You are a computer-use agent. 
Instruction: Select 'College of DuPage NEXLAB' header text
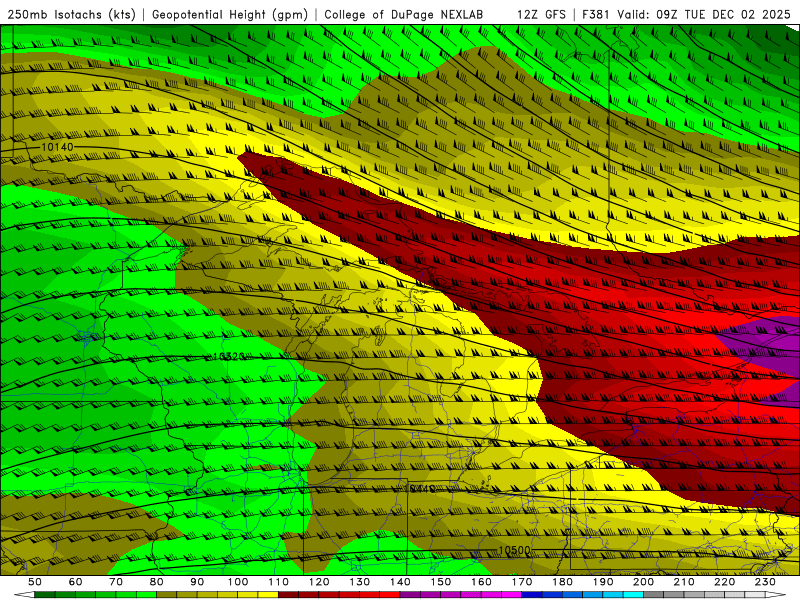(x=403, y=15)
